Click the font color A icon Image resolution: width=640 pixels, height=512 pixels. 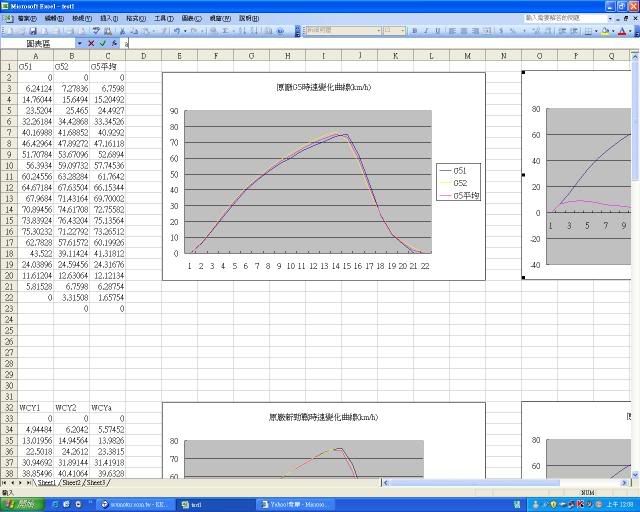coord(619,31)
